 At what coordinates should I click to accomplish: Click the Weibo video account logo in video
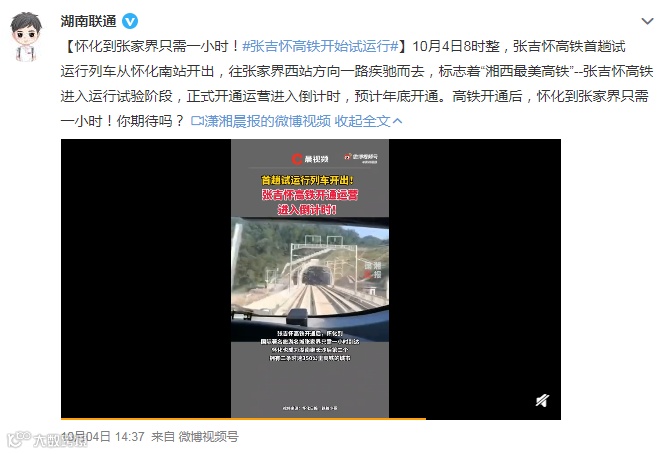point(361,158)
